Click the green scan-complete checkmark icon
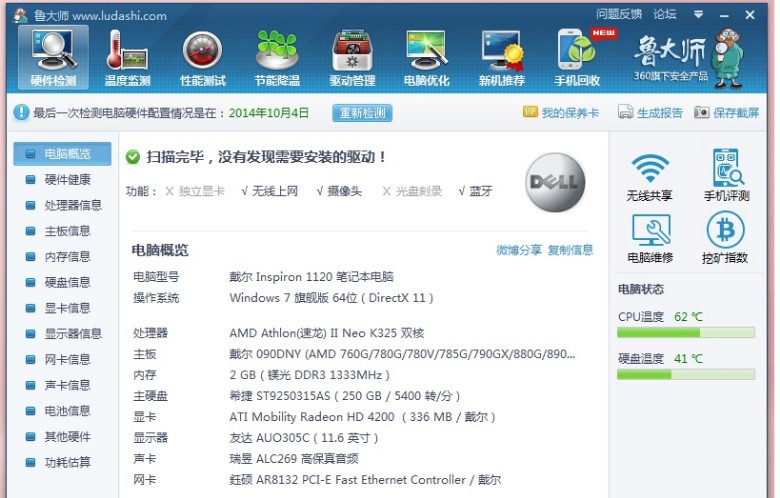 point(133,157)
